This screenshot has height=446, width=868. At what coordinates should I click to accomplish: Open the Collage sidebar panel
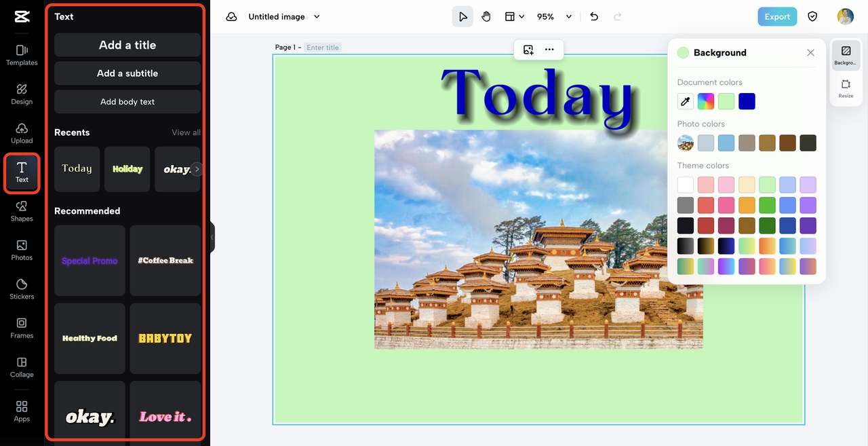[x=22, y=367]
